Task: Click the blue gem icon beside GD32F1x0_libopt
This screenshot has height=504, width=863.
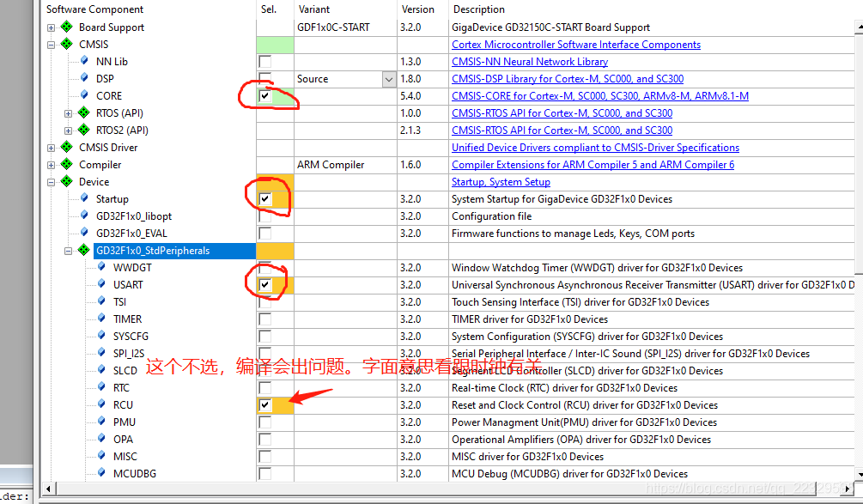Action: (84, 216)
